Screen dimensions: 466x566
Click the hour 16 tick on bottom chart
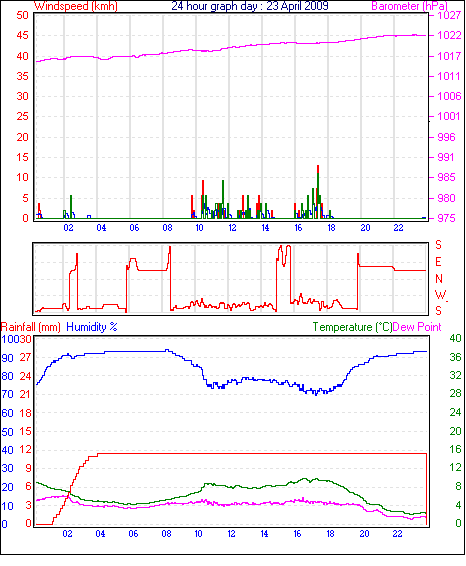coord(297,534)
